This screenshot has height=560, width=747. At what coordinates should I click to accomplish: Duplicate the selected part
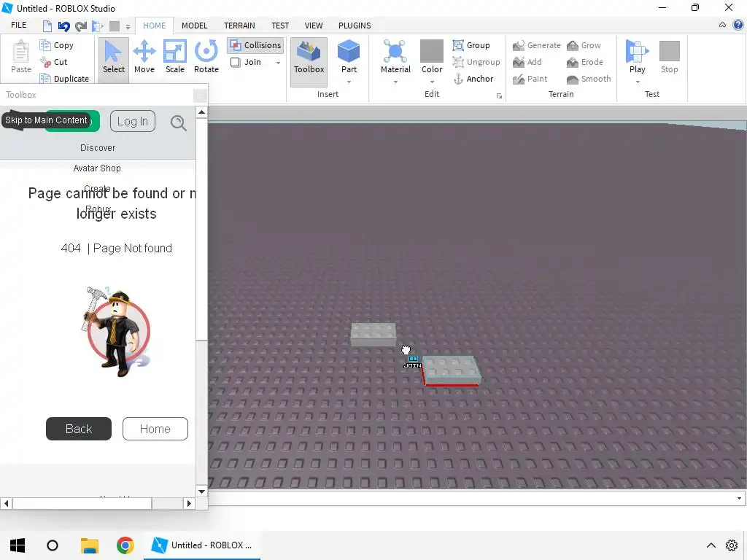click(x=65, y=79)
